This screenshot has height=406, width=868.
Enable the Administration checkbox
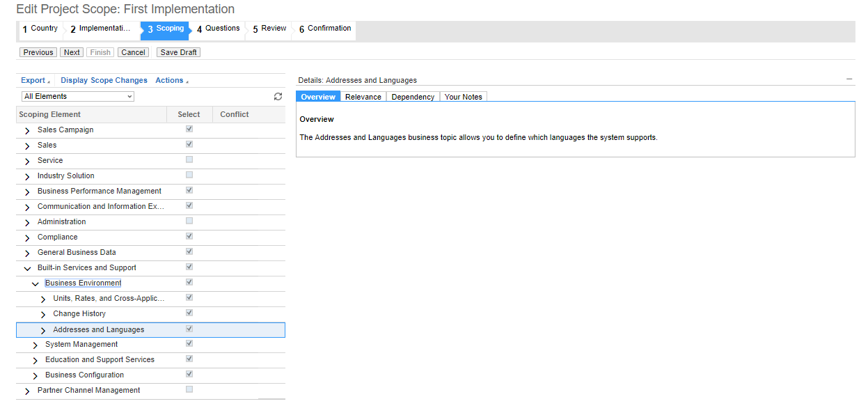[x=189, y=221]
